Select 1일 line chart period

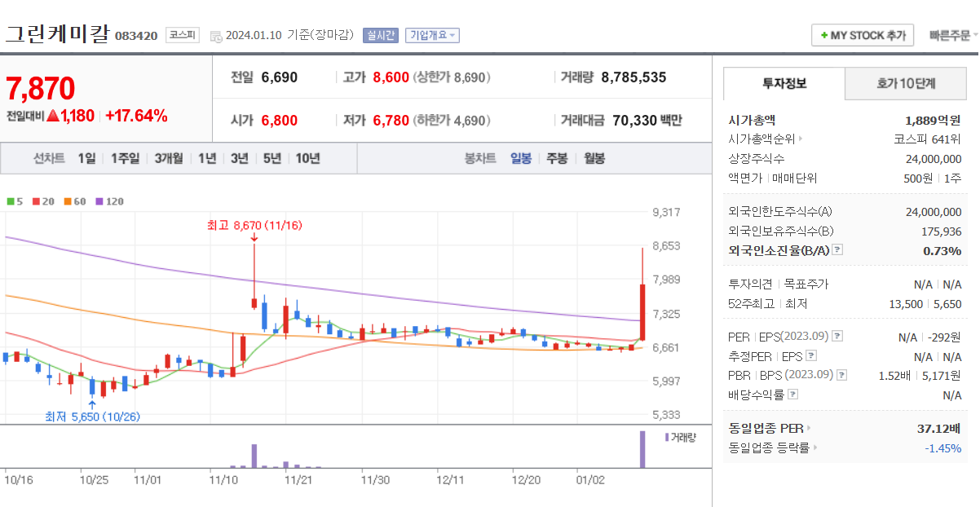coord(86,158)
